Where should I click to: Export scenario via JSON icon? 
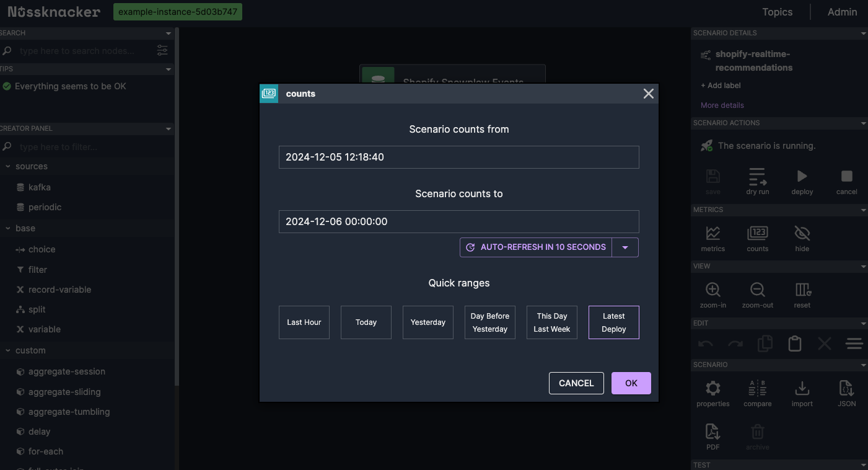847,388
